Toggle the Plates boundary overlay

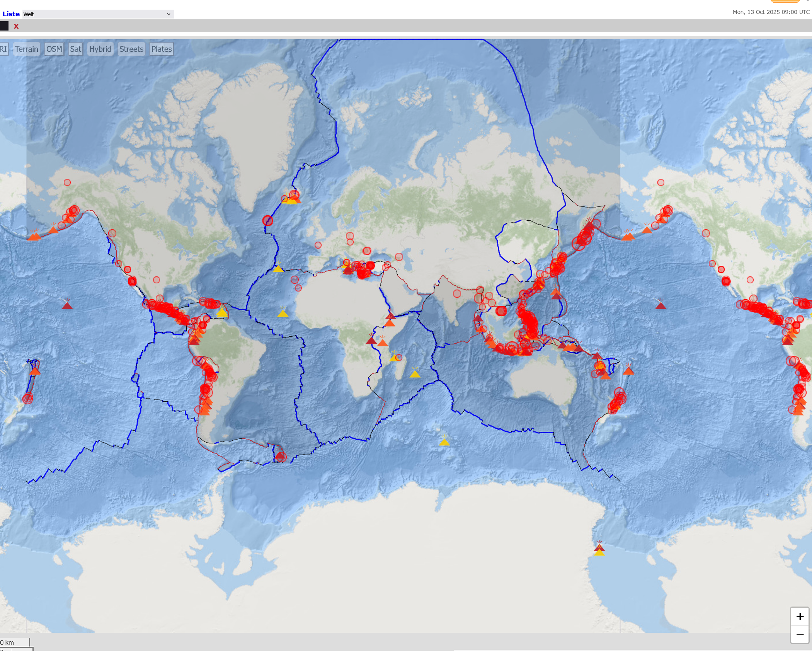pyautogui.click(x=161, y=49)
